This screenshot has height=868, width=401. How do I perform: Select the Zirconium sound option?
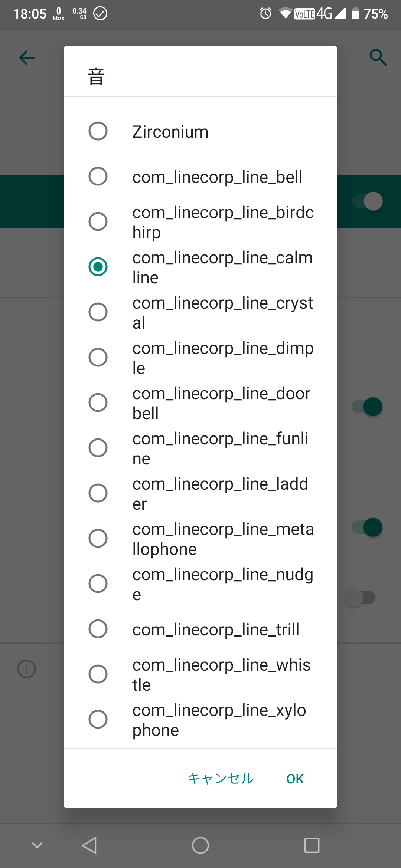98,131
